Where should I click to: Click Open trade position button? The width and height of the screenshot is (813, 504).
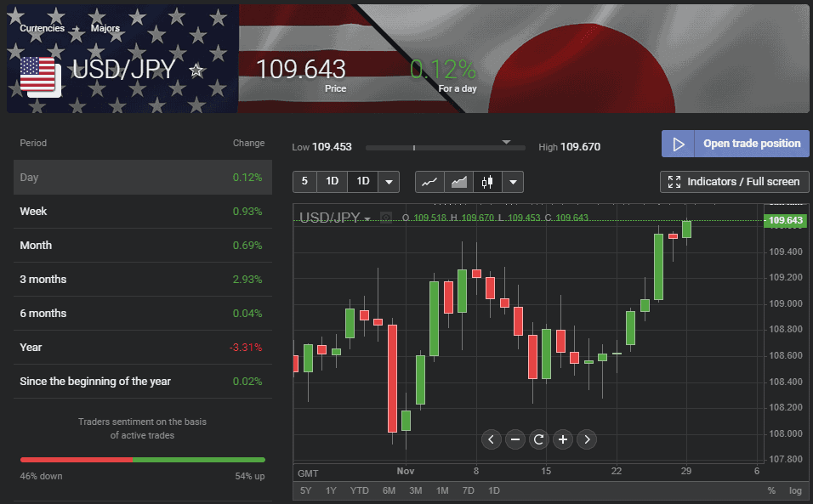pyautogui.click(x=736, y=144)
